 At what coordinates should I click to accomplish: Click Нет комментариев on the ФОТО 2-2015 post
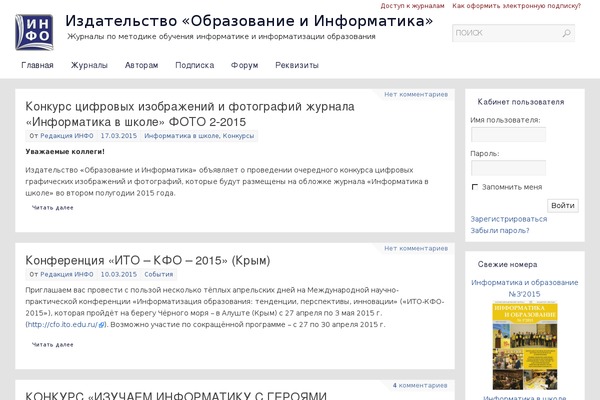click(x=416, y=94)
